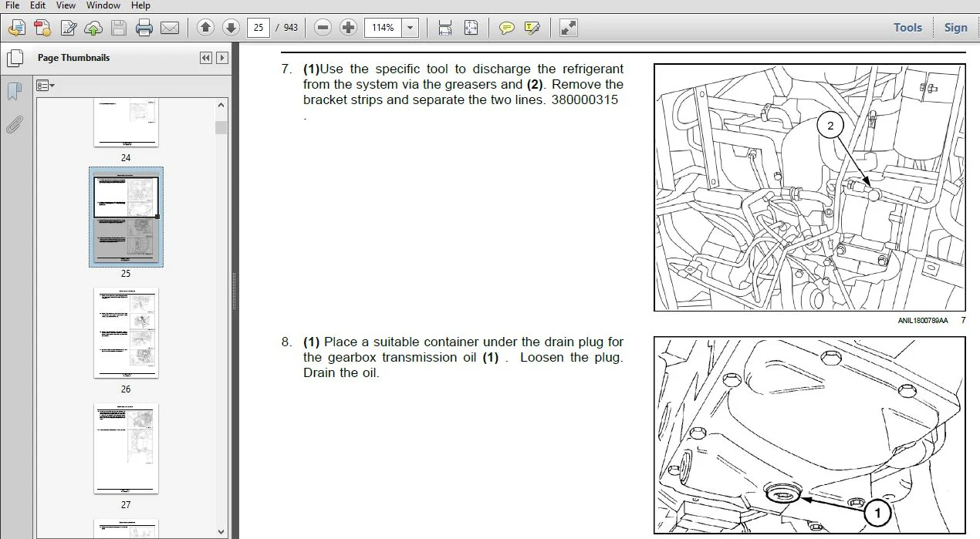980x539 pixels.
Task: Click the tool number 380000315 text
Action: point(584,100)
